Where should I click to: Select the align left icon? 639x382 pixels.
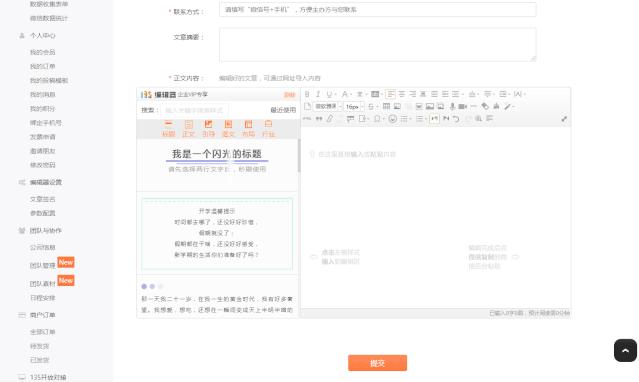390,94
